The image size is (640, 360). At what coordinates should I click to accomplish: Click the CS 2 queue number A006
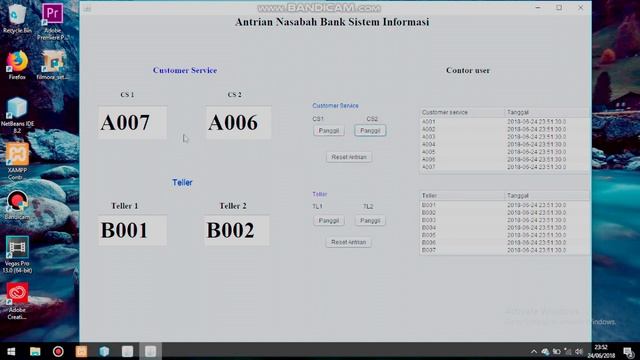pyautogui.click(x=238, y=123)
